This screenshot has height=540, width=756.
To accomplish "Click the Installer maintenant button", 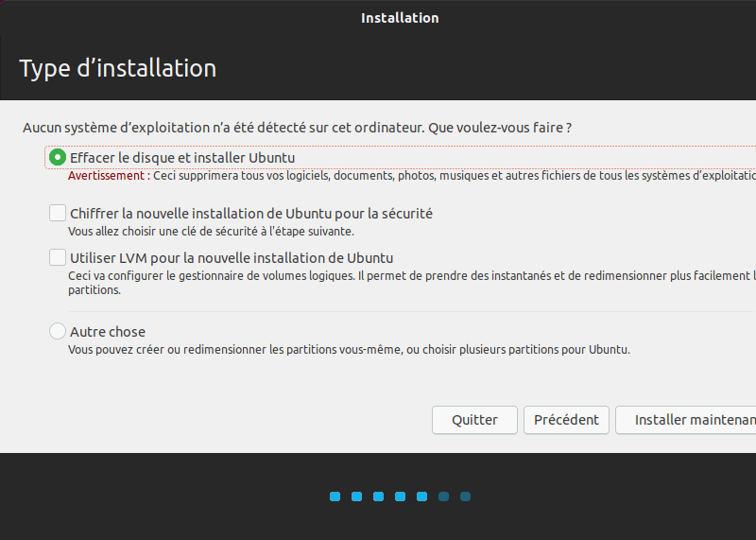I will coord(688,420).
